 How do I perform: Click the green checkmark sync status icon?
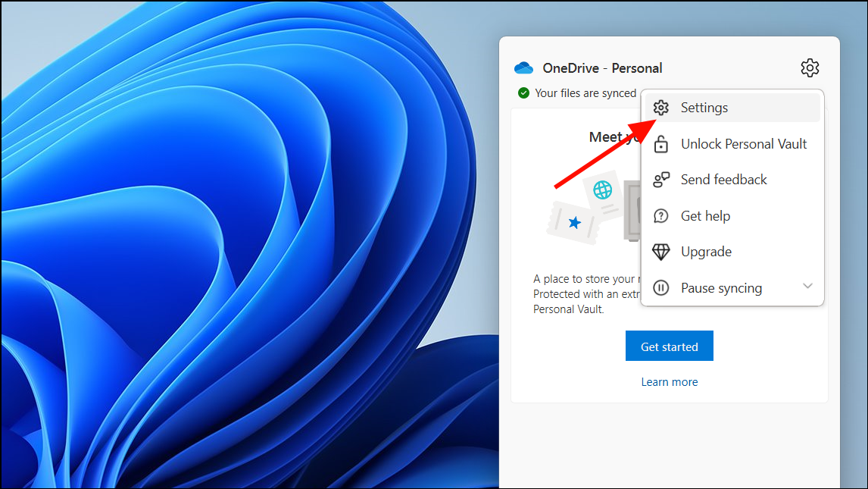point(523,92)
